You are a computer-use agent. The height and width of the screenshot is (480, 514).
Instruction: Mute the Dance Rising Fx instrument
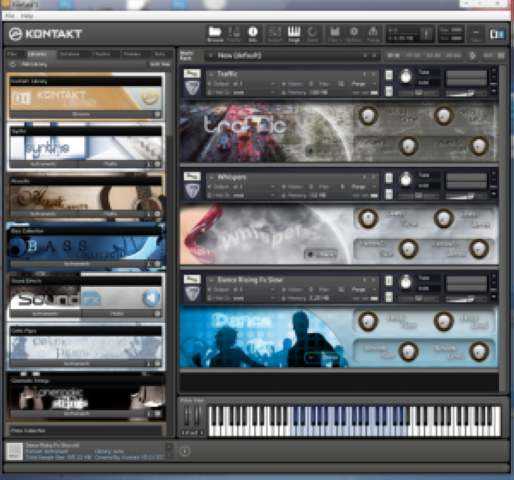(x=389, y=297)
